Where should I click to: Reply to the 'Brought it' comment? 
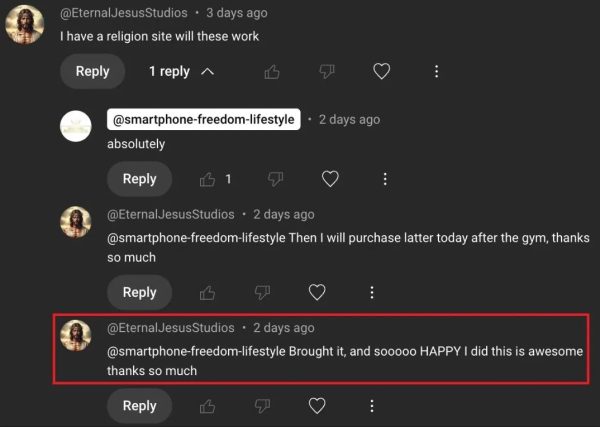(x=139, y=405)
